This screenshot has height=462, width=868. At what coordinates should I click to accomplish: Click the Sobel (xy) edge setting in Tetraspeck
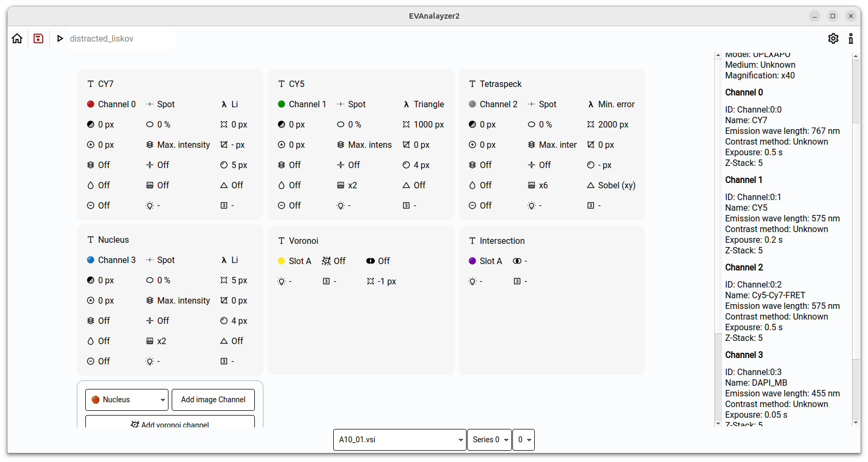pos(612,185)
